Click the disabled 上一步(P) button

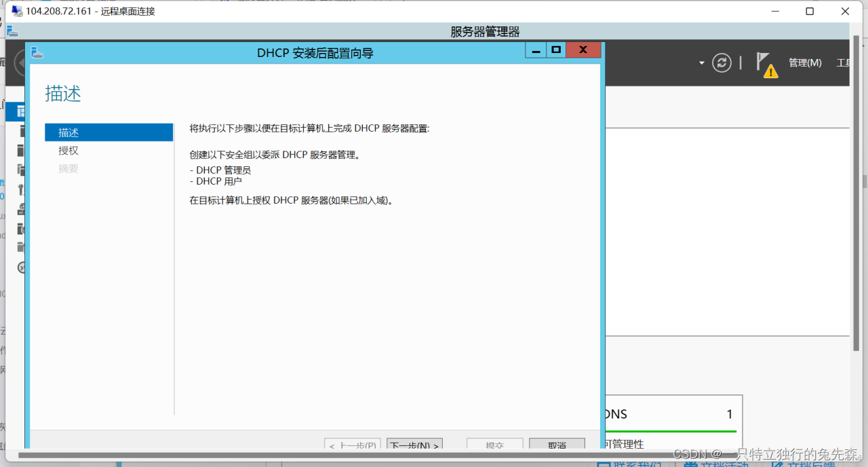[353, 444]
